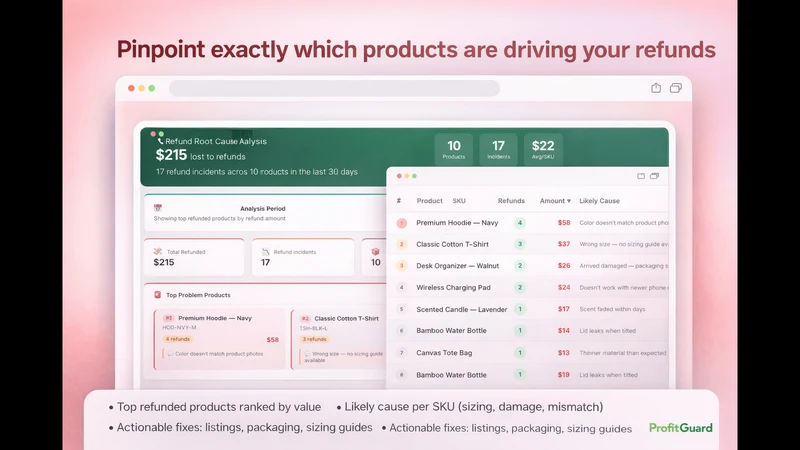Click the Product column header
The width and height of the screenshot is (800, 450).
[430, 201]
